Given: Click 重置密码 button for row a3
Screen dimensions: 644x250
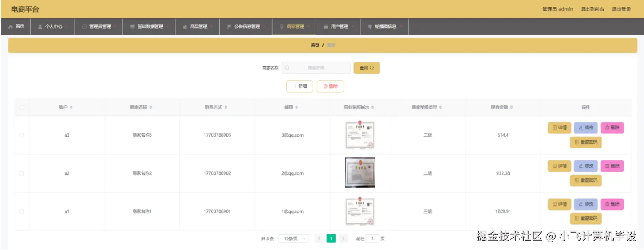Looking at the screenshot, I should tap(586, 142).
